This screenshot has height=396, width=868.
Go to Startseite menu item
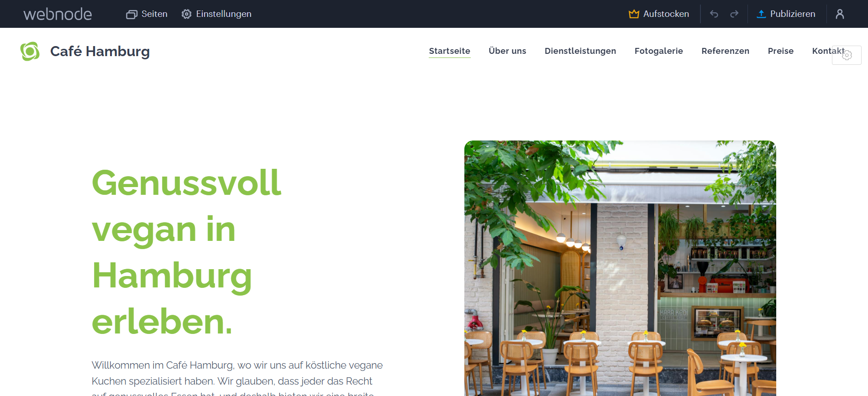[449, 51]
